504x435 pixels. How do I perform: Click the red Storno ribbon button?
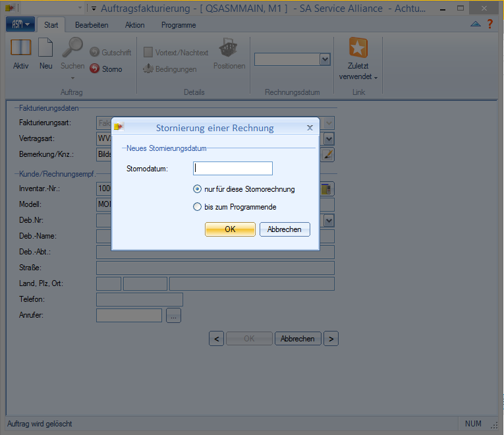point(106,69)
